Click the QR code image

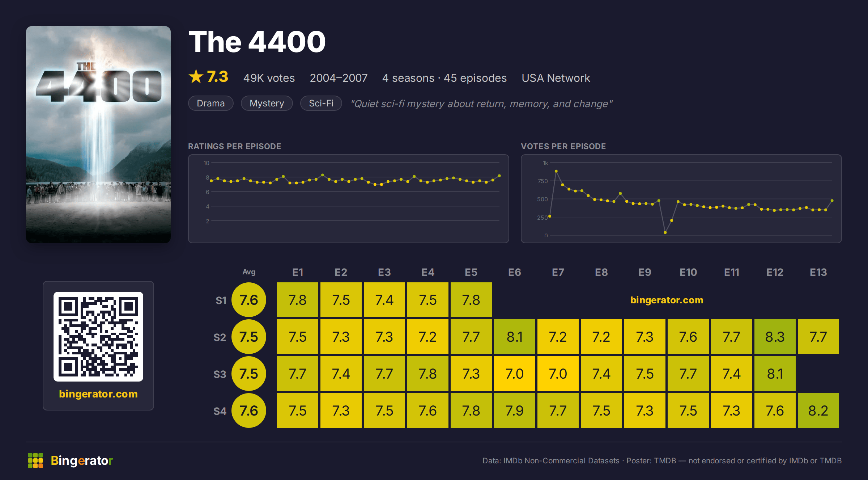point(98,337)
